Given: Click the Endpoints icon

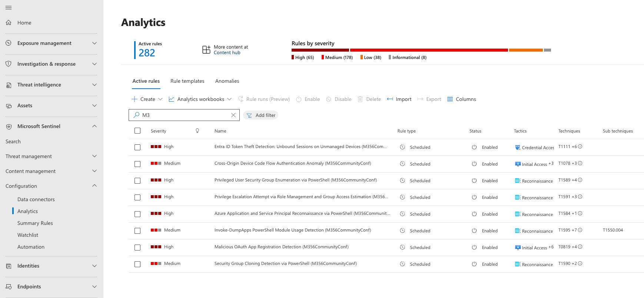Looking at the screenshot, I should [x=9, y=287].
